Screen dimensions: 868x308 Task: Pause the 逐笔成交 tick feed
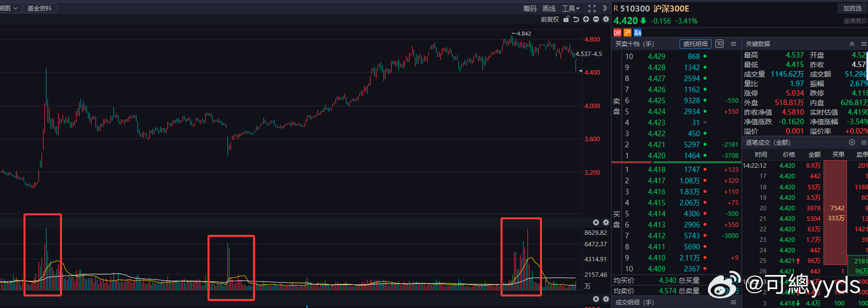852,142
